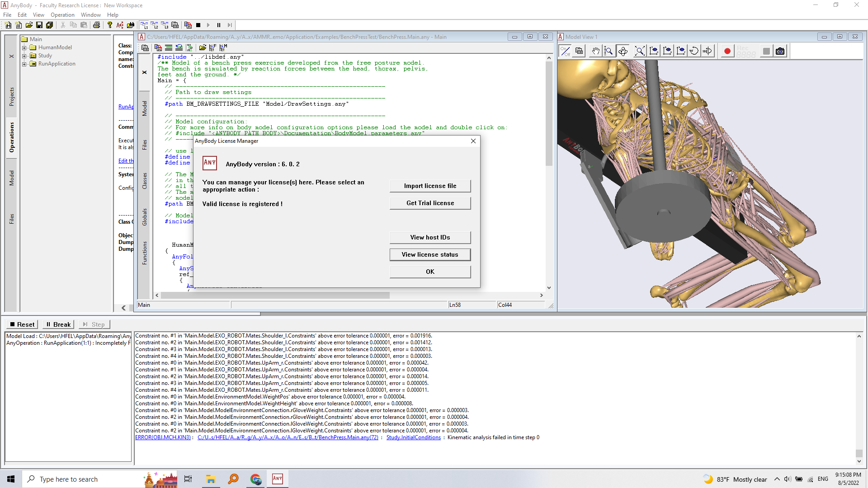Viewport: 868px width, 488px height.
Task: Expand the Study tree node
Action: [24, 56]
